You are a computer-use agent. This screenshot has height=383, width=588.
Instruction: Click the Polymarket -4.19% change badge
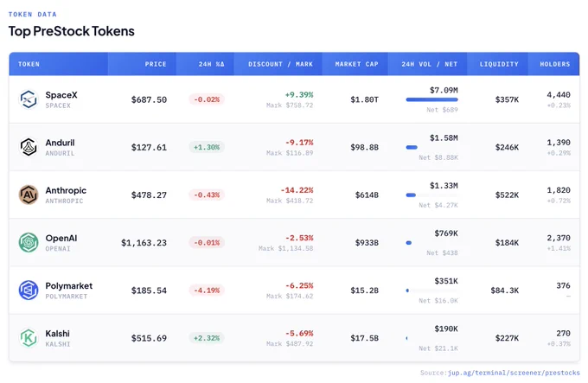point(207,290)
